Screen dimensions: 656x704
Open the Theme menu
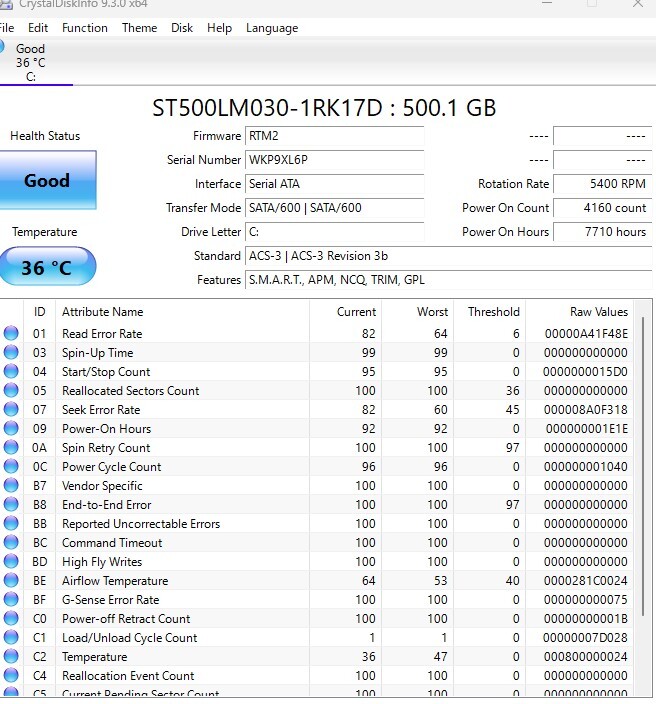point(139,28)
